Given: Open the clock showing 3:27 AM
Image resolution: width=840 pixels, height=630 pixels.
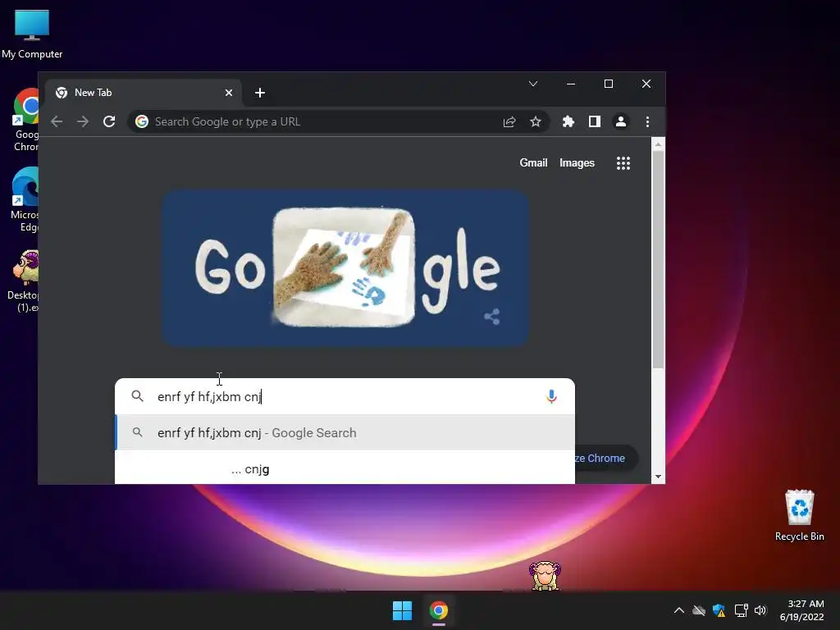Looking at the screenshot, I should click(x=802, y=610).
